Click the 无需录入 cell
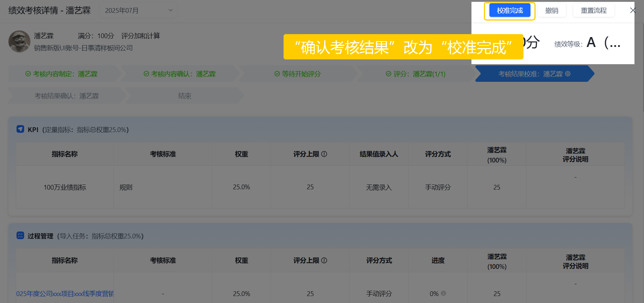Screen dimensions: 644x303 (379, 187)
